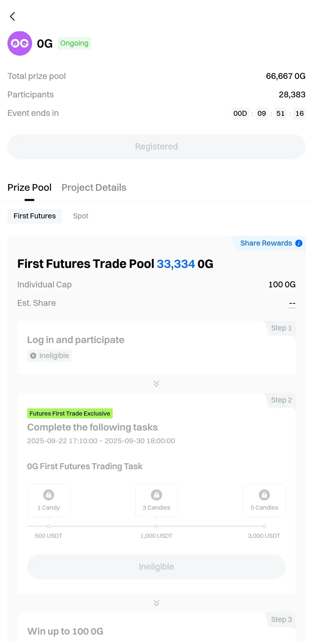Expand double chevron below Step 1
This screenshot has width=313, height=644.
[x=156, y=384]
